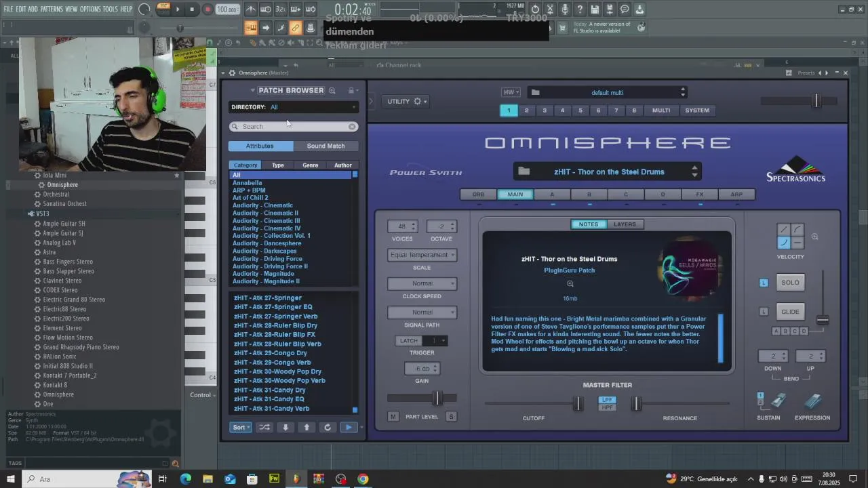This screenshot has height=488, width=868.
Task: Show the LAYERS view
Action: (625, 224)
